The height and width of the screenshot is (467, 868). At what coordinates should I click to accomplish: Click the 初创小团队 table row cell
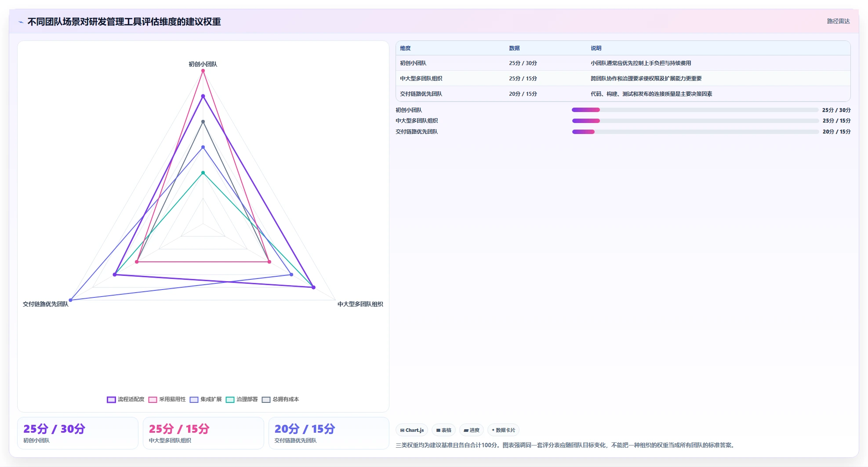413,63
